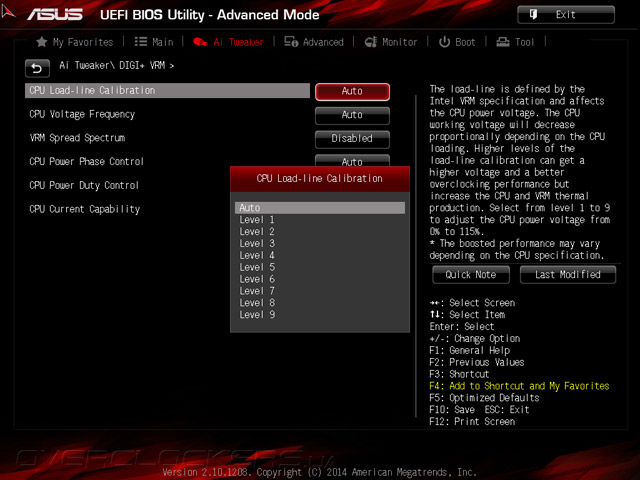The image size is (640, 480).
Task: Go to the Advanced tab
Action: (323, 42)
